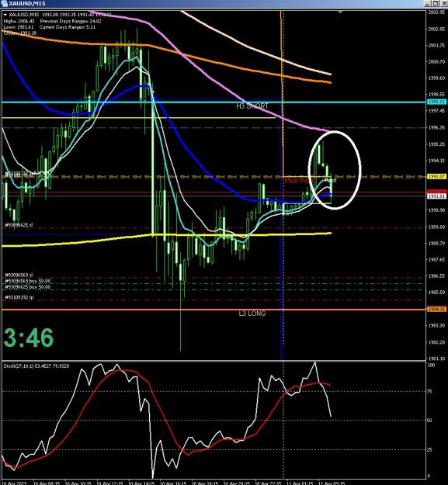Select the H3 SHORT level label

(x=252, y=106)
